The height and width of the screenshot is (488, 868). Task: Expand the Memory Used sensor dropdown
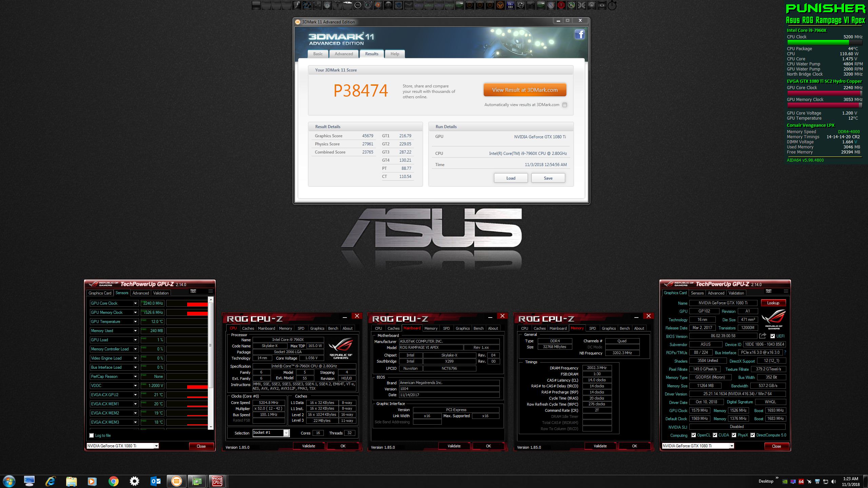point(135,331)
